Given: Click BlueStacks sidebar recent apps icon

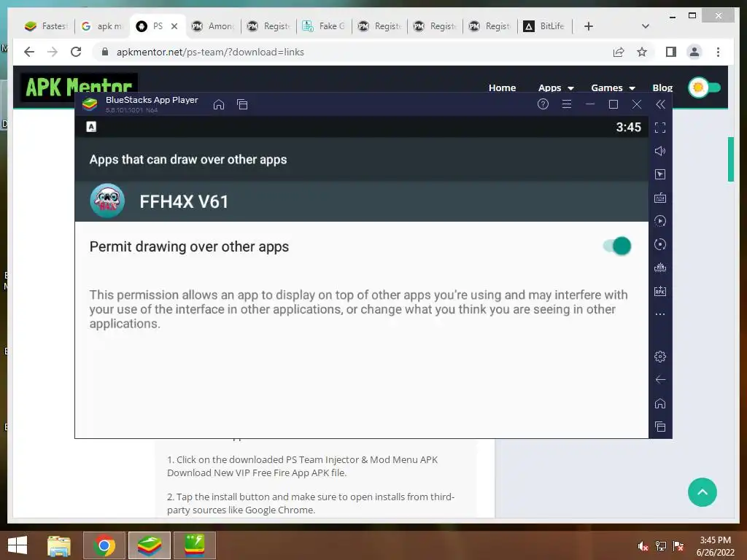Looking at the screenshot, I should (659, 427).
